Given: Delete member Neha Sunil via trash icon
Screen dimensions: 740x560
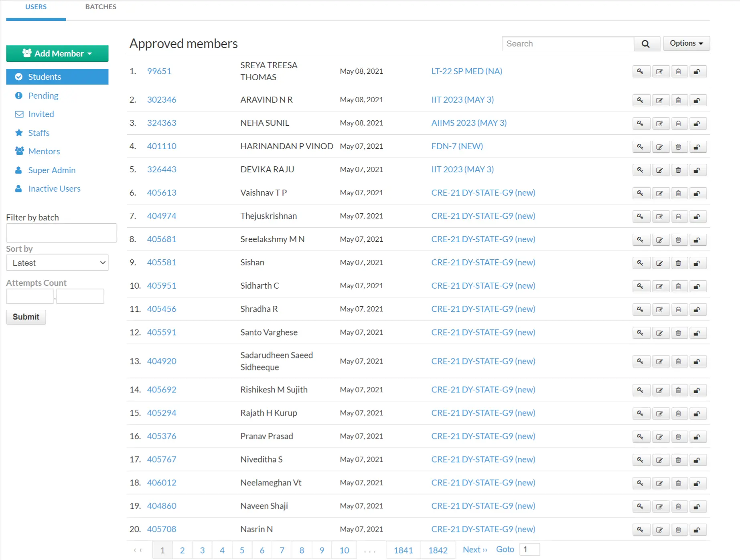Looking at the screenshot, I should pyautogui.click(x=678, y=123).
